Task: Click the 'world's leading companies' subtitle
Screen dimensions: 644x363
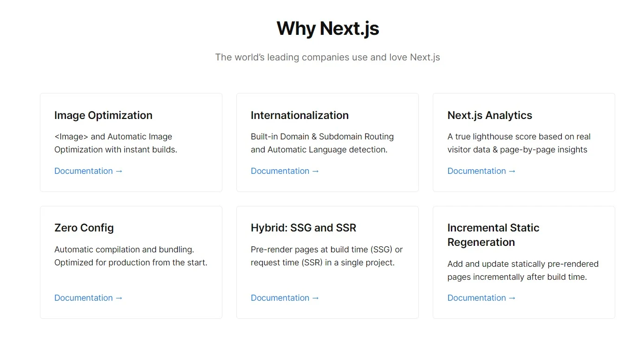Action: tap(327, 57)
